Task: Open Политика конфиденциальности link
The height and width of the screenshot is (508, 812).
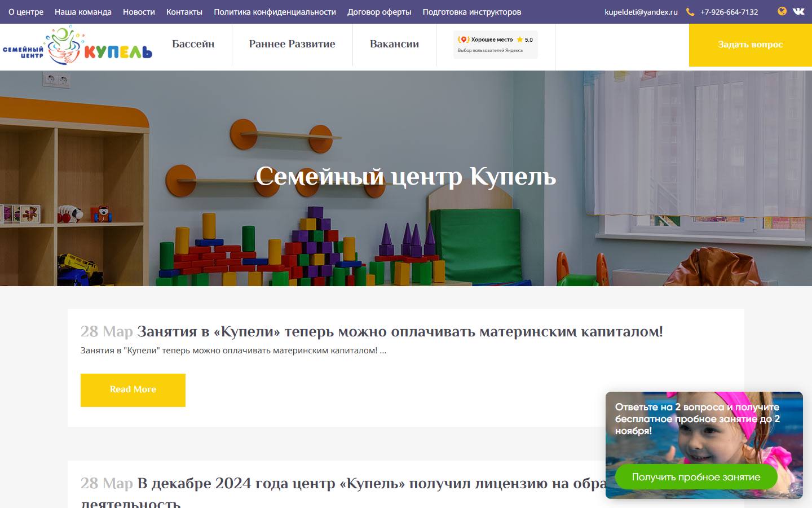Action: coord(275,12)
